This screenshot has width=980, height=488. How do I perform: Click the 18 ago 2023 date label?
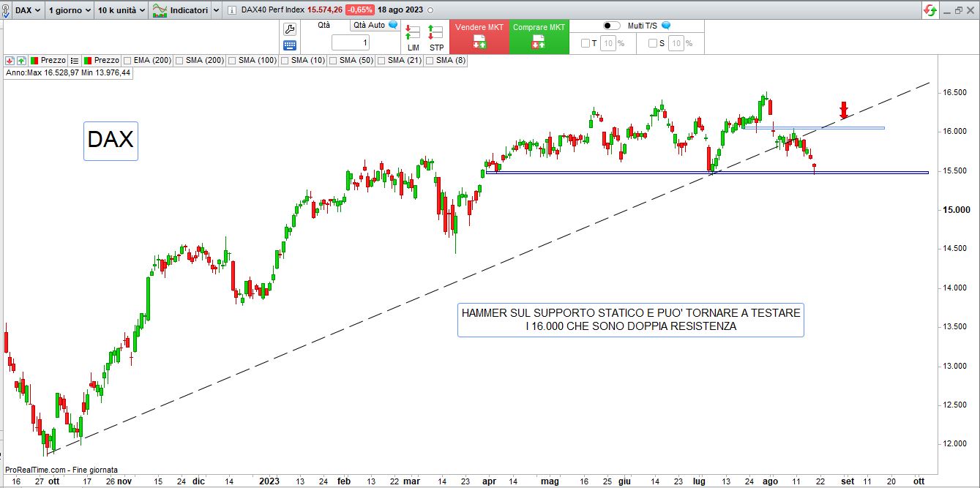point(400,10)
